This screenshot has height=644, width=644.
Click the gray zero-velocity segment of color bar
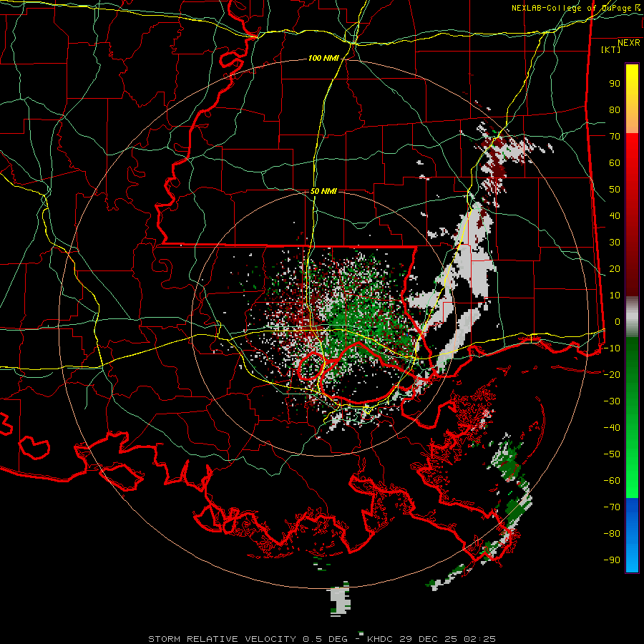tap(632, 318)
